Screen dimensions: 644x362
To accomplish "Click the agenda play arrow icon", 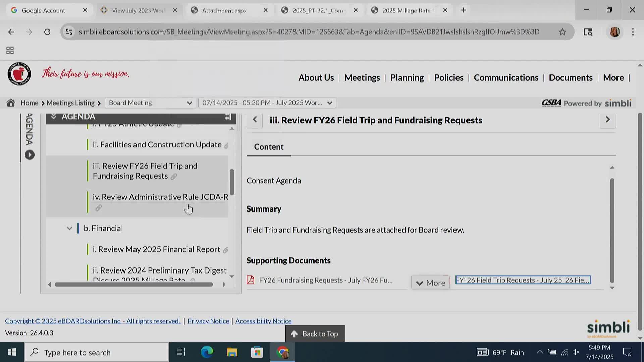I will pyautogui.click(x=30, y=155).
